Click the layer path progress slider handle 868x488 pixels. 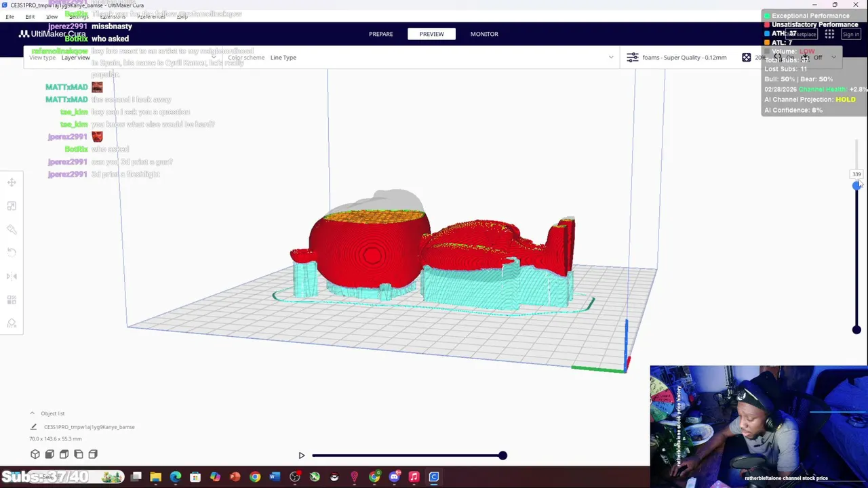(502, 455)
